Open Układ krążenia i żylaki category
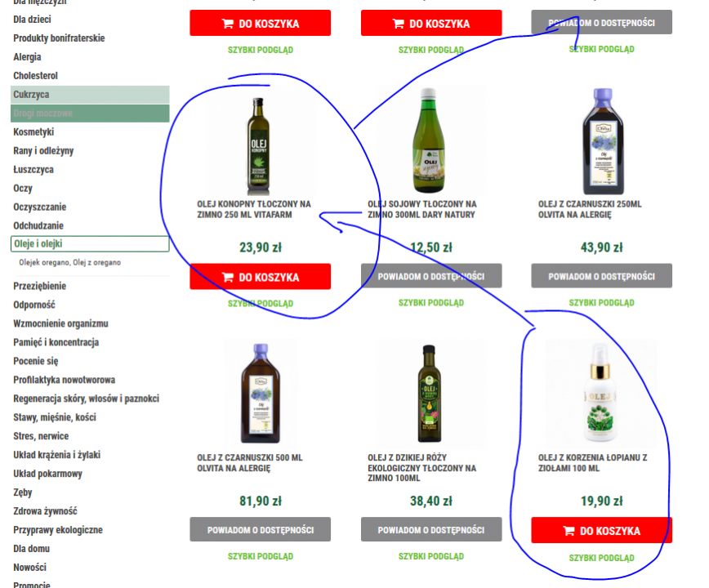This screenshot has width=709, height=588. click(x=57, y=455)
